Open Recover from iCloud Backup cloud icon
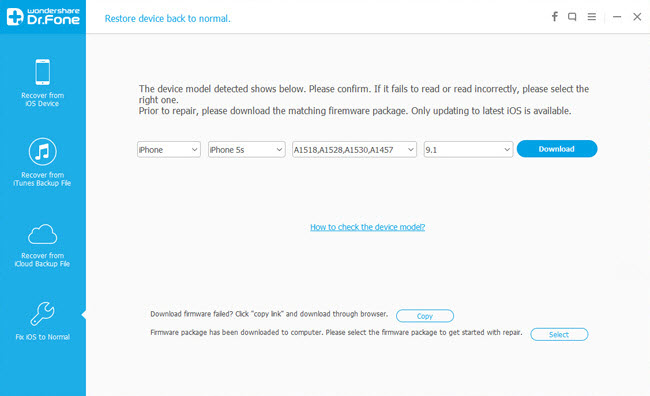The height and width of the screenshot is (396, 650). point(42,234)
